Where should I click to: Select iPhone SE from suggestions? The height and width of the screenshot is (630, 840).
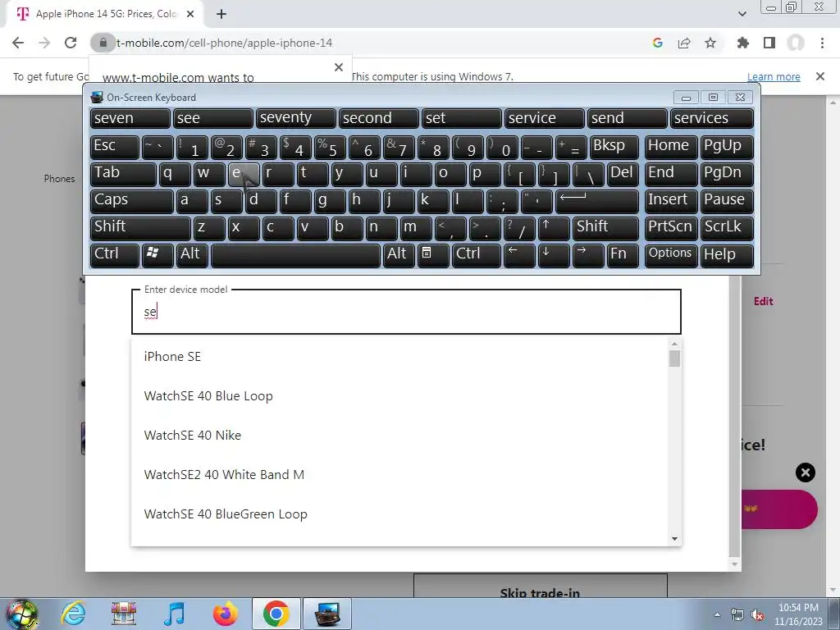(x=399, y=357)
